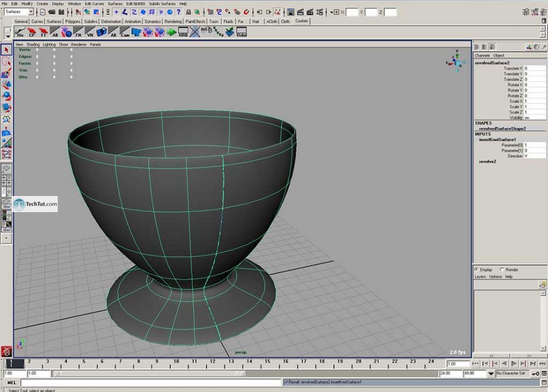Image resolution: width=548 pixels, height=392 pixels.
Task: Select the single perspective view layout
Action: [6, 169]
